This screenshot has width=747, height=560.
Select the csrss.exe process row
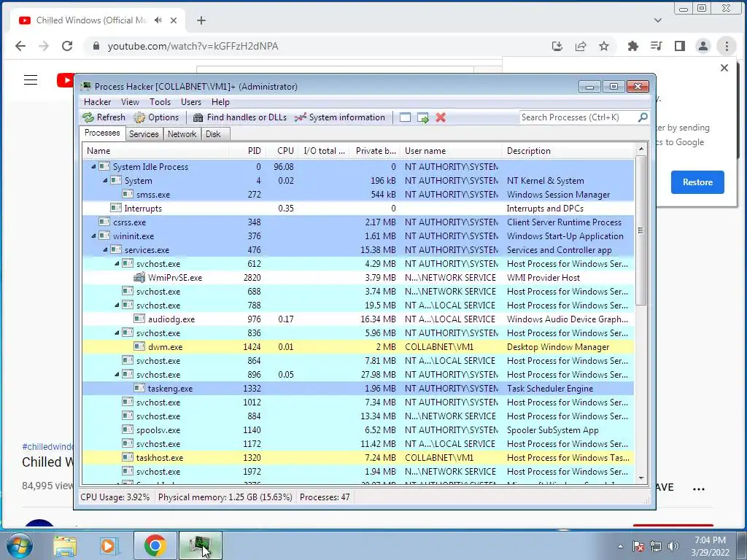point(357,222)
